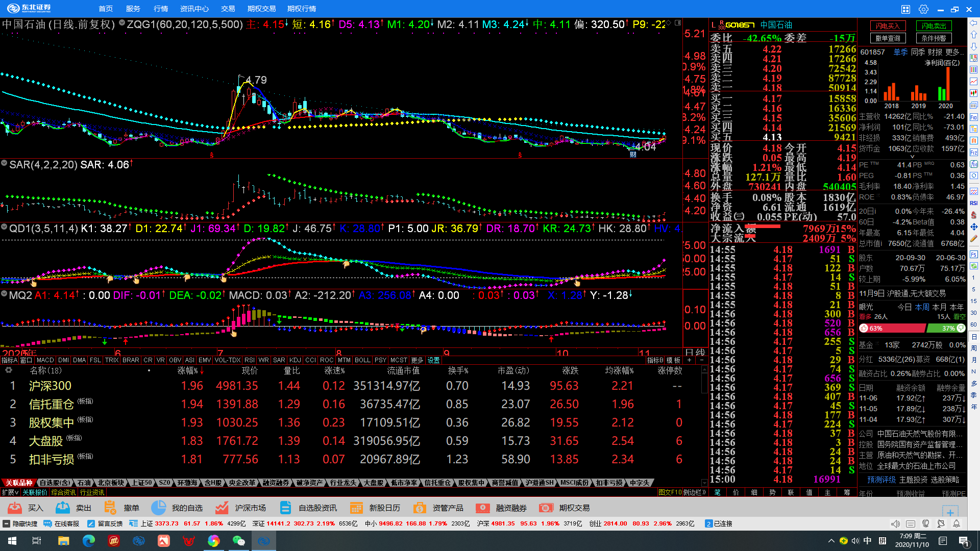Click the 撤单 cancel order icon
The width and height of the screenshot is (980, 551).
(110, 508)
